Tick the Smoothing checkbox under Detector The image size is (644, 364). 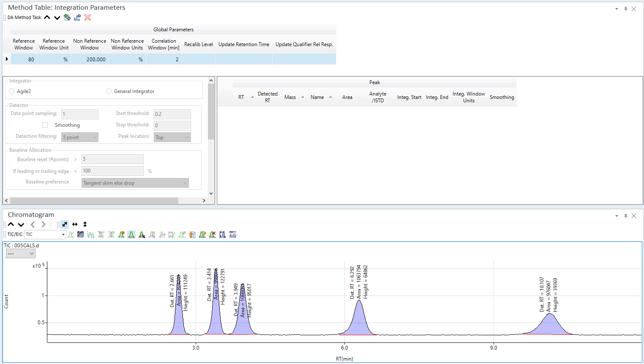click(x=45, y=125)
